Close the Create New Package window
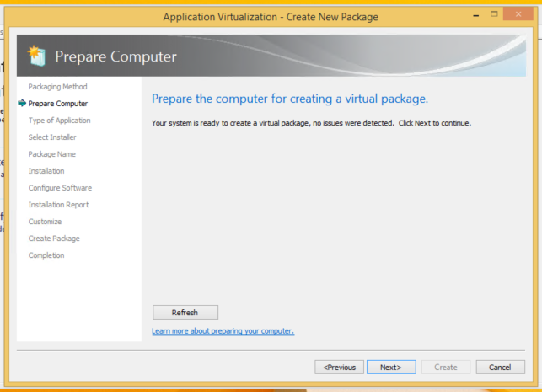The width and height of the screenshot is (542, 392). pyautogui.click(x=512, y=16)
